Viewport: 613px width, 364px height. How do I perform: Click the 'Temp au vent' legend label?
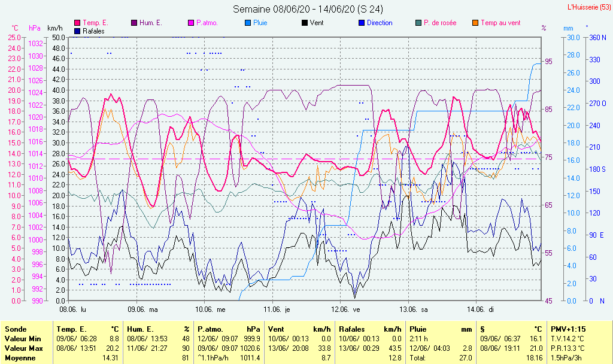click(x=501, y=23)
